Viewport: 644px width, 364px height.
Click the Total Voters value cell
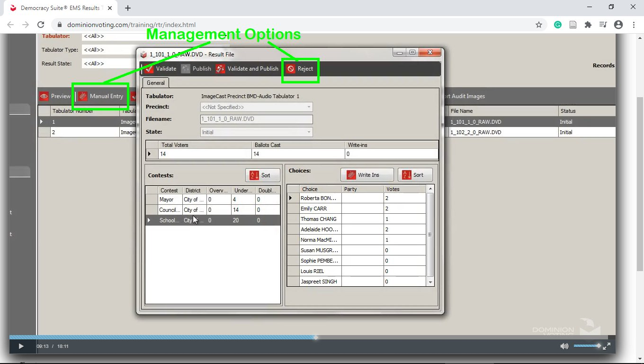[x=206, y=154]
